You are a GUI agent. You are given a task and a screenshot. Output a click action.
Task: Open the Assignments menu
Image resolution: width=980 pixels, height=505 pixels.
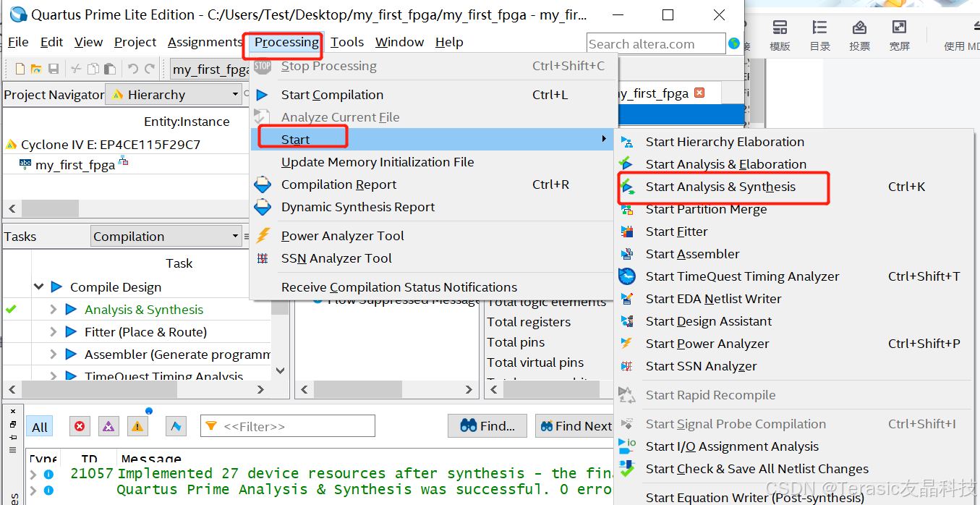pyautogui.click(x=205, y=42)
